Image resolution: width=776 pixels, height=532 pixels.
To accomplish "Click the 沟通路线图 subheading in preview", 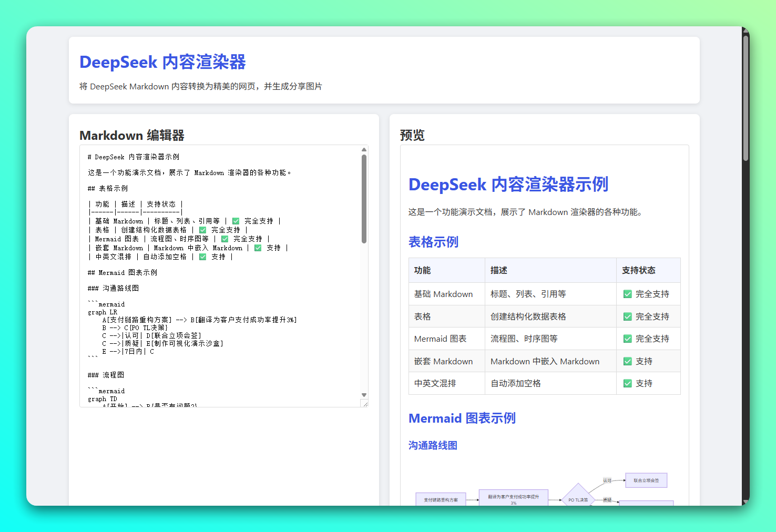I will click(433, 445).
